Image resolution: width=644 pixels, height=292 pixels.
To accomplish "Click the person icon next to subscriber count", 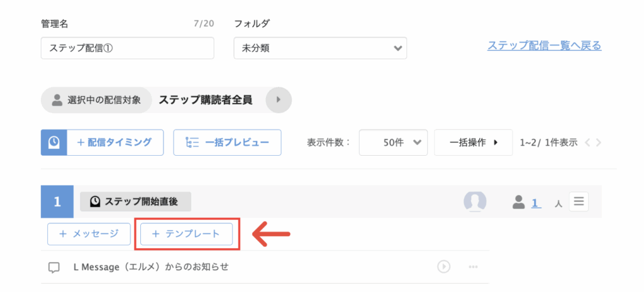I will 519,202.
